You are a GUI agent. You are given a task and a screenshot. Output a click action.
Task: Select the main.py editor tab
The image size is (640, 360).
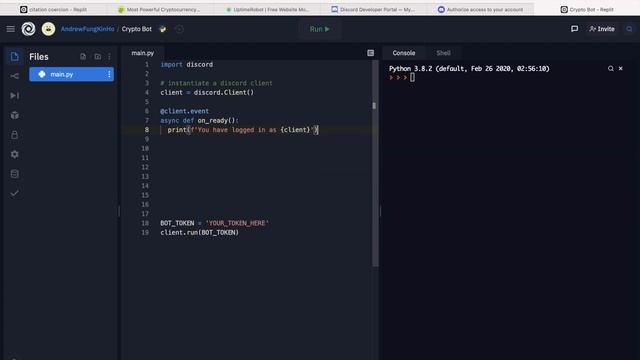(143, 53)
